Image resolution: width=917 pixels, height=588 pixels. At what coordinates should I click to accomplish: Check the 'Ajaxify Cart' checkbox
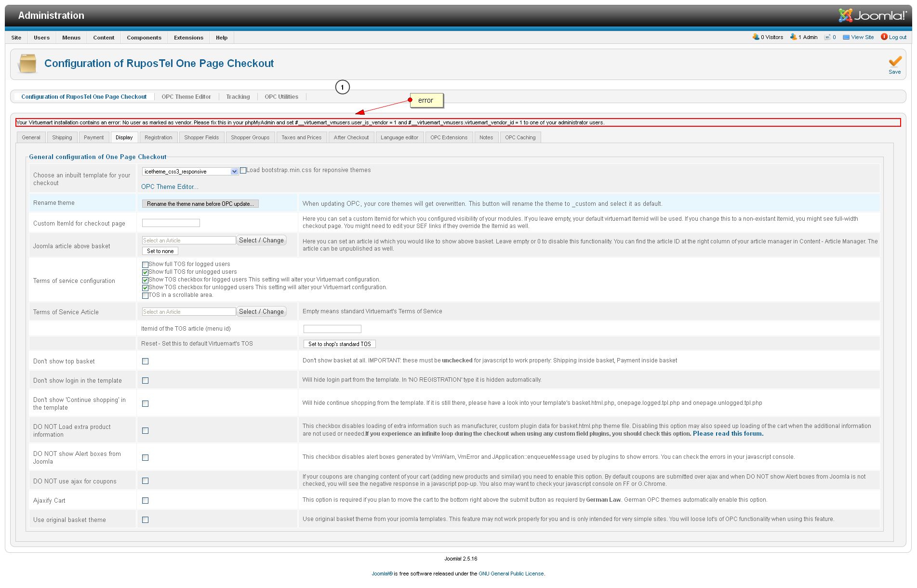click(145, 501)
